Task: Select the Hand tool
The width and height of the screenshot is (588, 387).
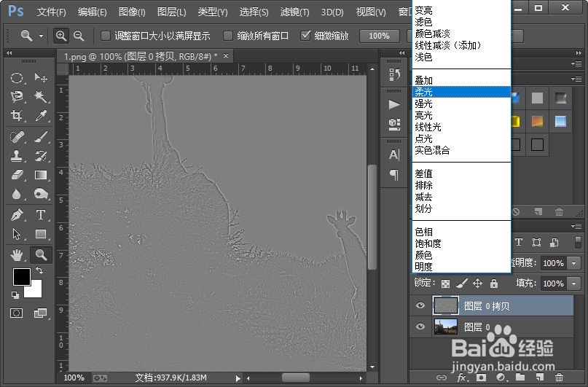Action: pos(17,255)
